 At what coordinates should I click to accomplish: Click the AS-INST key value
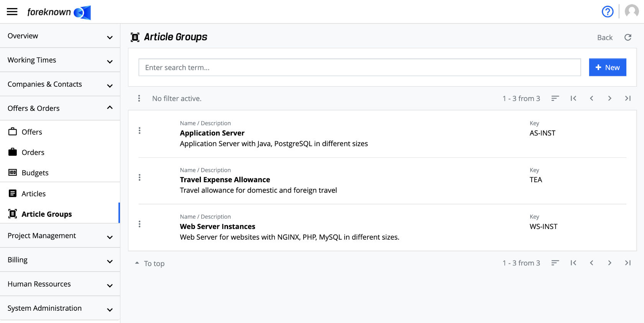tap(542, 133)
